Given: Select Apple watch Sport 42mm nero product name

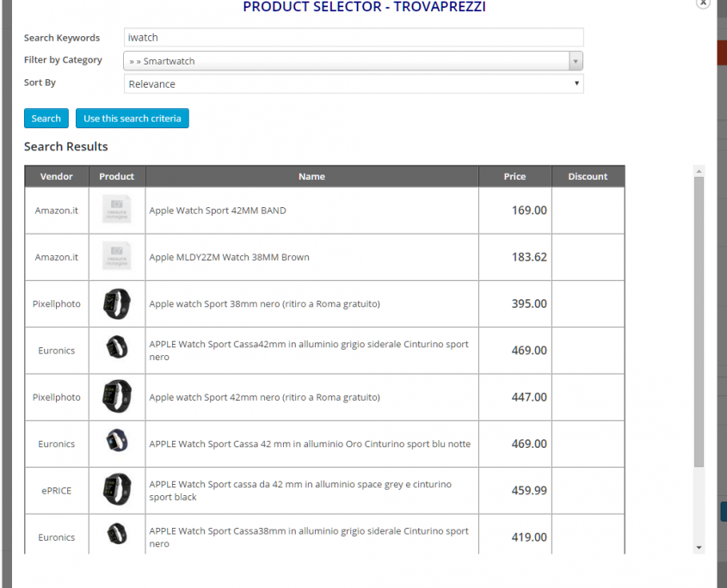Looking at the screenshot, I should pos(264,397).
